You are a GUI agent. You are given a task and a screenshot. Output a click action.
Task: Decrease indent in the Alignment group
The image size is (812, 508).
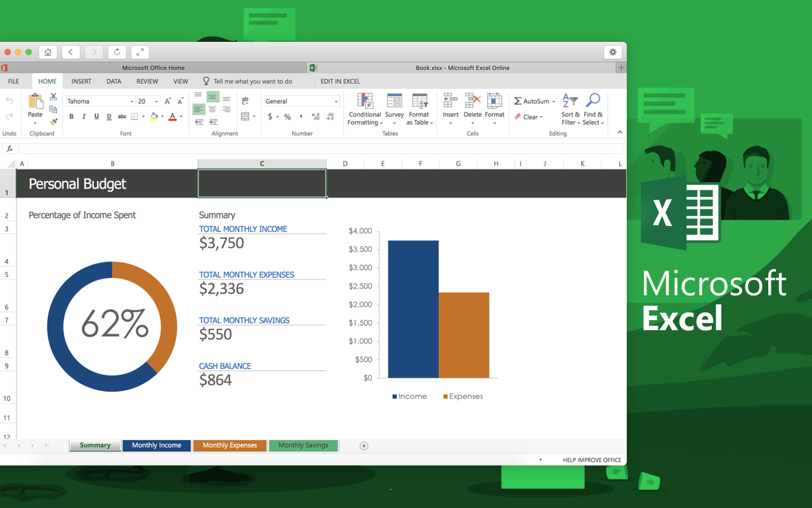pyautogui.click(x=199, y=122)
